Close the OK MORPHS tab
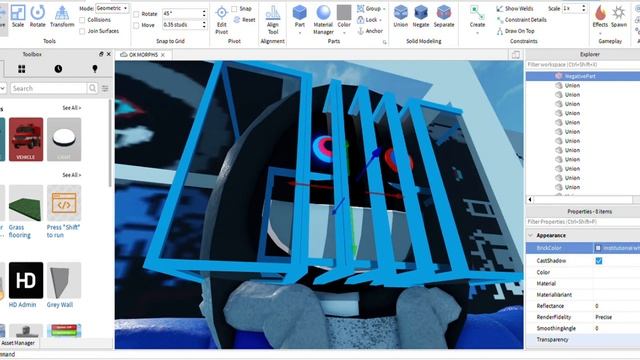The height and width of the screenshot is (360, 640). (163, 55)
